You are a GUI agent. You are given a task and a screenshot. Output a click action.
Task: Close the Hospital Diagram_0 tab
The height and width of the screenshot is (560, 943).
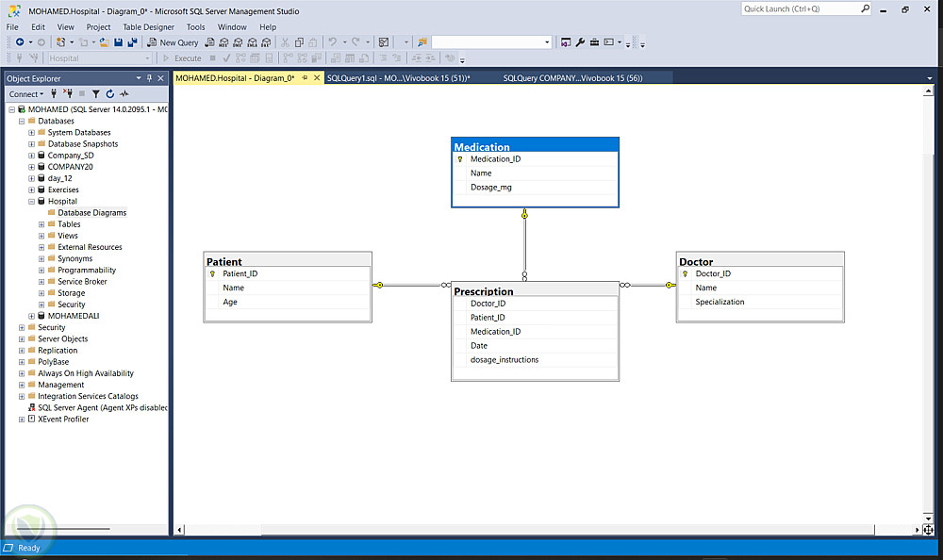pos(317,78)
